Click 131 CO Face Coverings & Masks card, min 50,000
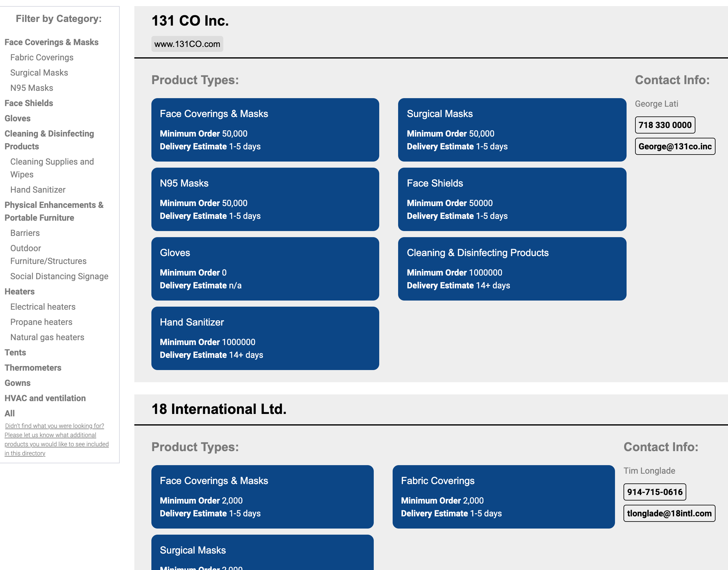 265,130
